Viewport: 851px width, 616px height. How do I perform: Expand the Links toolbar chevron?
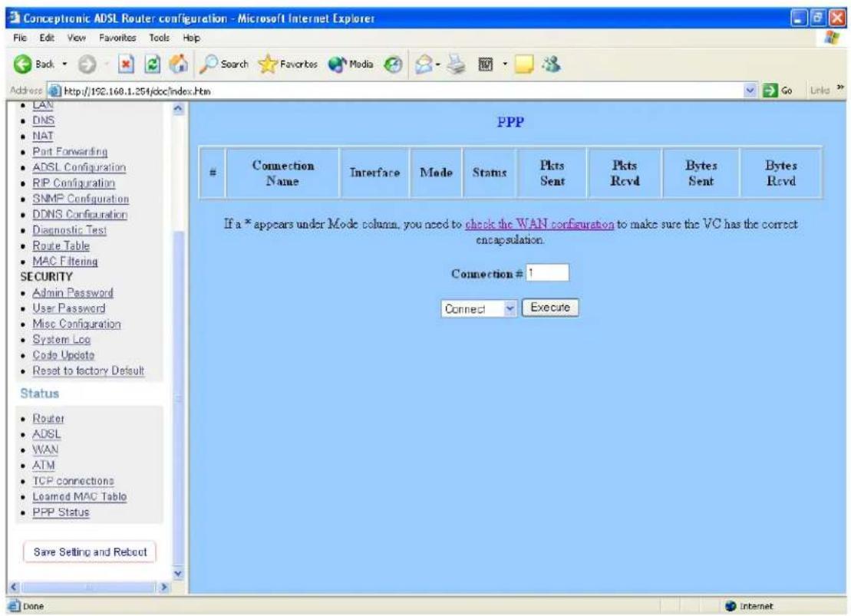point(841,88)
